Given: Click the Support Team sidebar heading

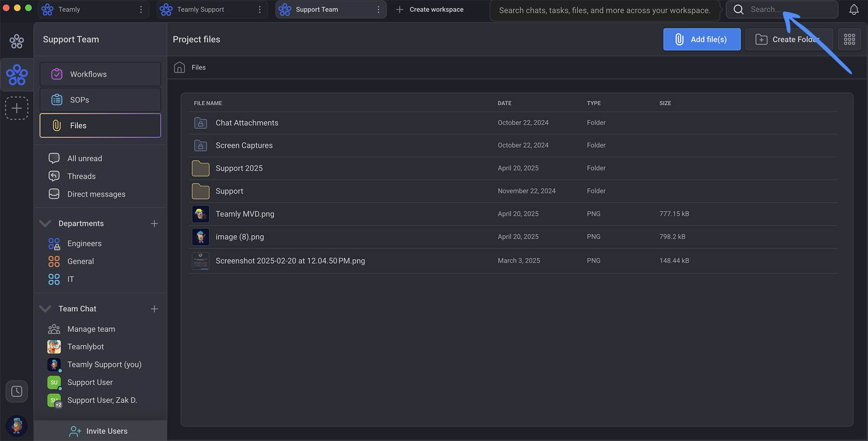Looking at the screenshot, I should 71,40.
